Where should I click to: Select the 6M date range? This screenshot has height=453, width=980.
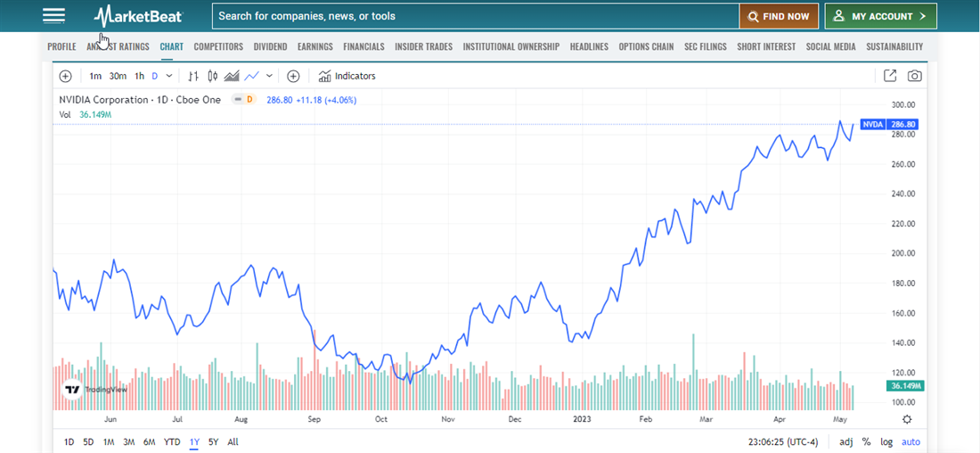coord(149,441)
